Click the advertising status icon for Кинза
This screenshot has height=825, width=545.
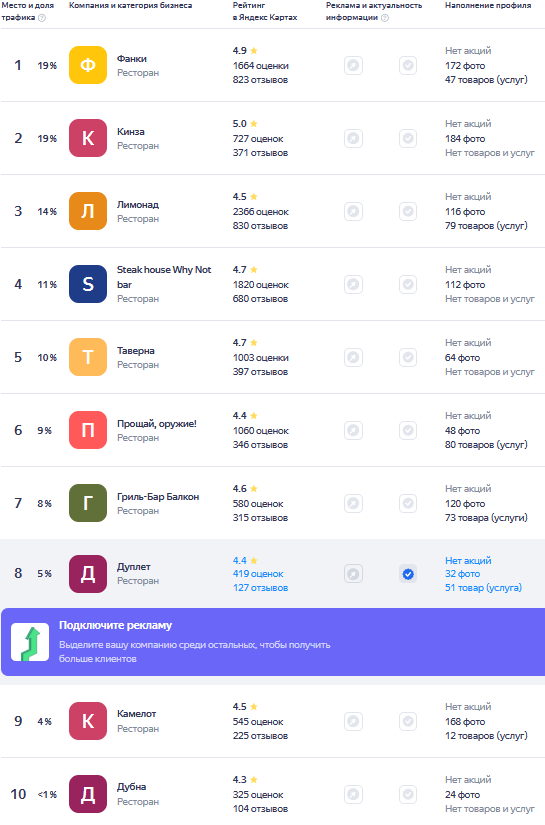[x=354, y=138]
